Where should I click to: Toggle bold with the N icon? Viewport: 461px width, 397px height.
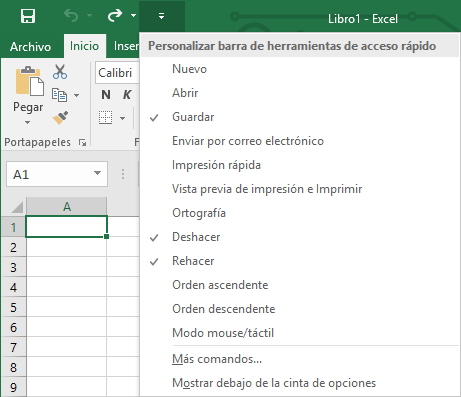(x=106, y=95)
